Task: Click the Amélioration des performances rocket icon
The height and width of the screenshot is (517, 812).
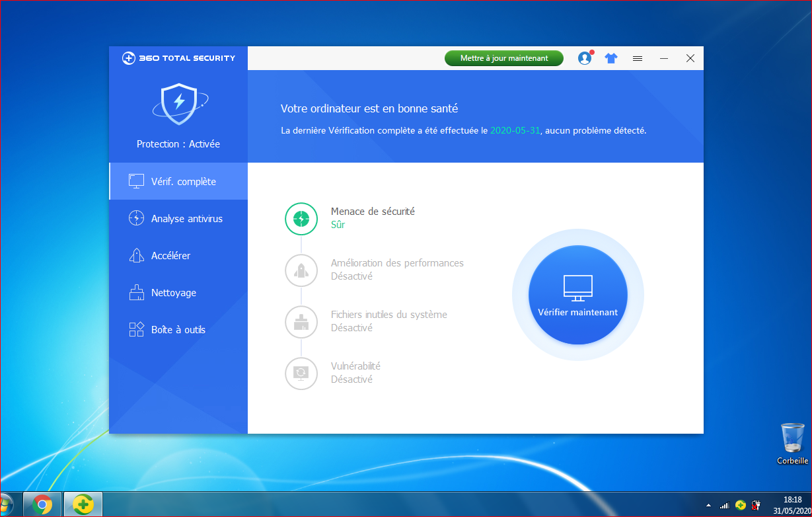Action: tap(301, 270)
